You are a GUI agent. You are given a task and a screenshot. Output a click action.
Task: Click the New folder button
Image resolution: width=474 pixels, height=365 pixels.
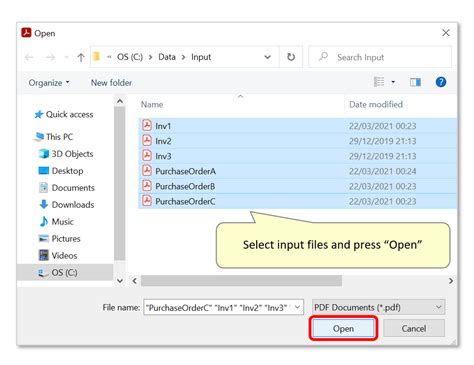pyautogui.click(x=111, y=83)
